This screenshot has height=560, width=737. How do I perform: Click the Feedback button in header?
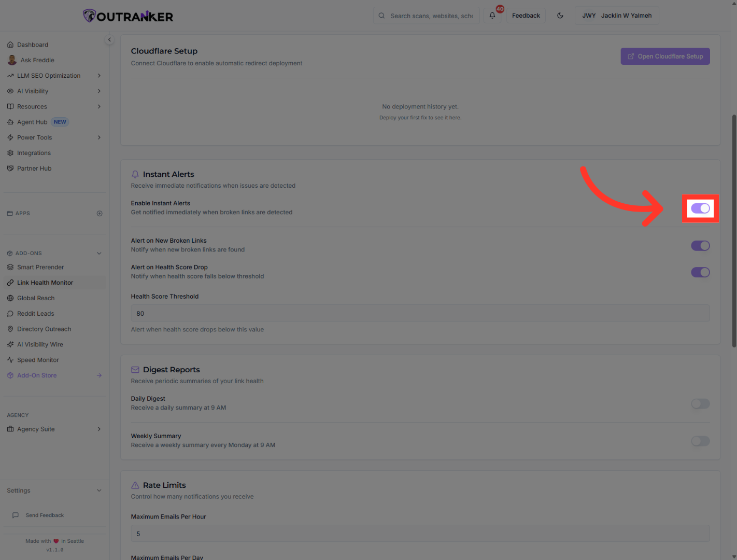click(526, 16)
